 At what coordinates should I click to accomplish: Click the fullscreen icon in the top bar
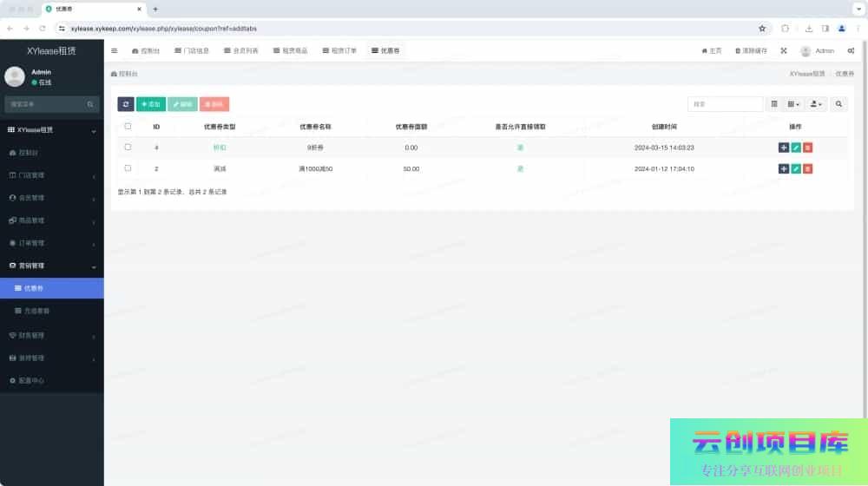coord(784,51)
